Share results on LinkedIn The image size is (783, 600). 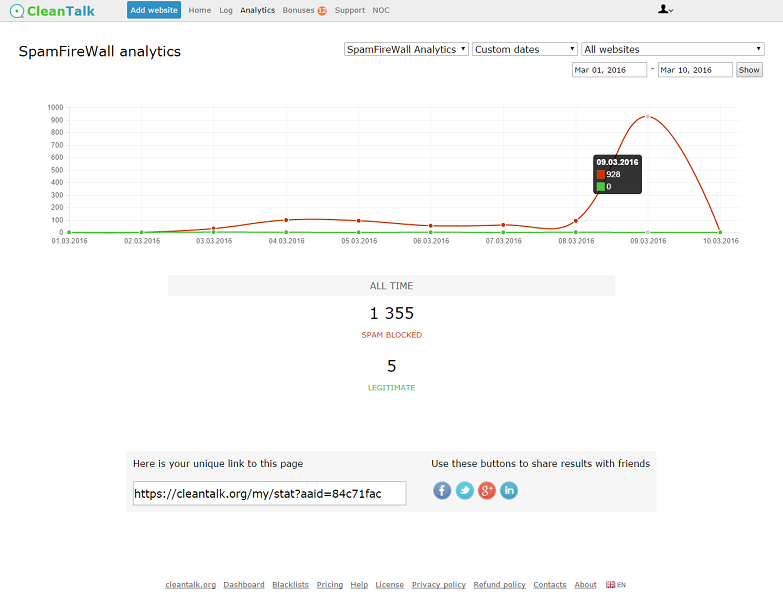click(x=509, y=491)
